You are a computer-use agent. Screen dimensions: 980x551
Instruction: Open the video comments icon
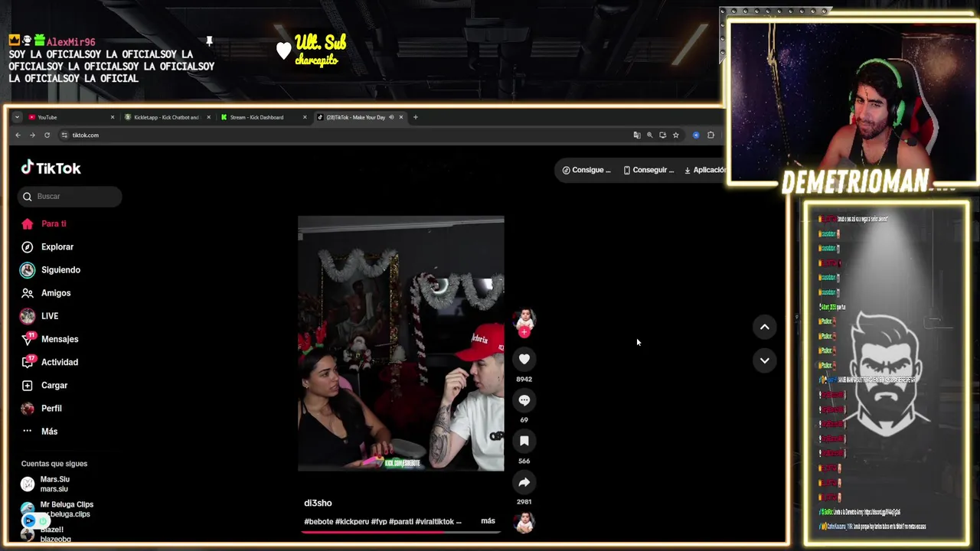pyautogui.click(x=524, y=399)
